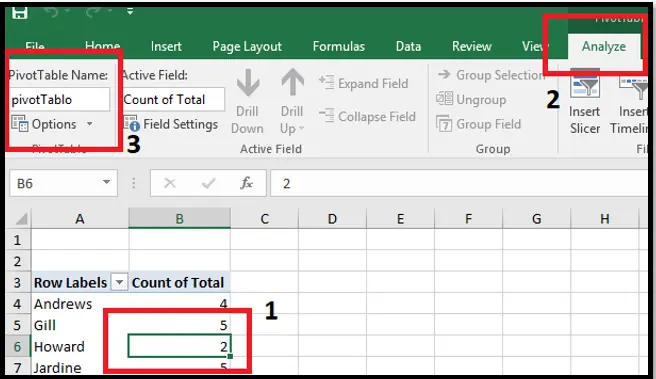Viewport: 656px width, 379px height.
Task: Click Collapse Field
Action: (367, 116)
